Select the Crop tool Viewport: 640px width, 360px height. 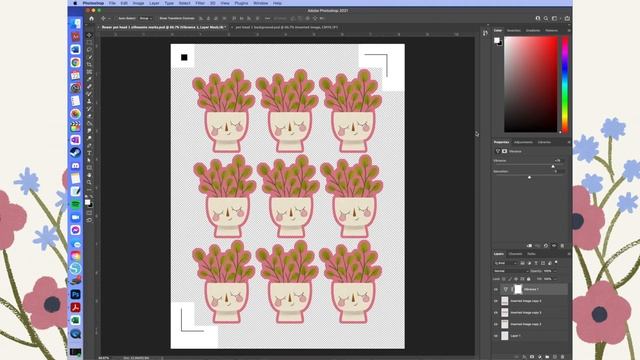(x=89, y=64)
